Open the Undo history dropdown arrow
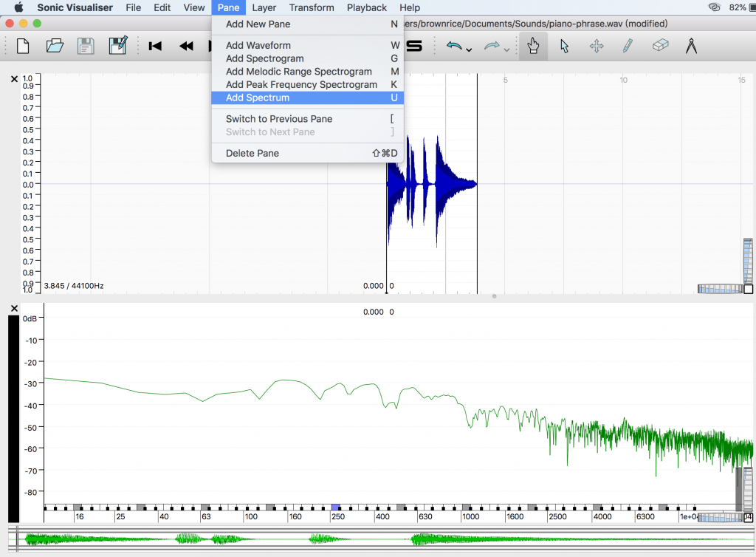The height and width of the screenshot is (557, 756). 469,49
